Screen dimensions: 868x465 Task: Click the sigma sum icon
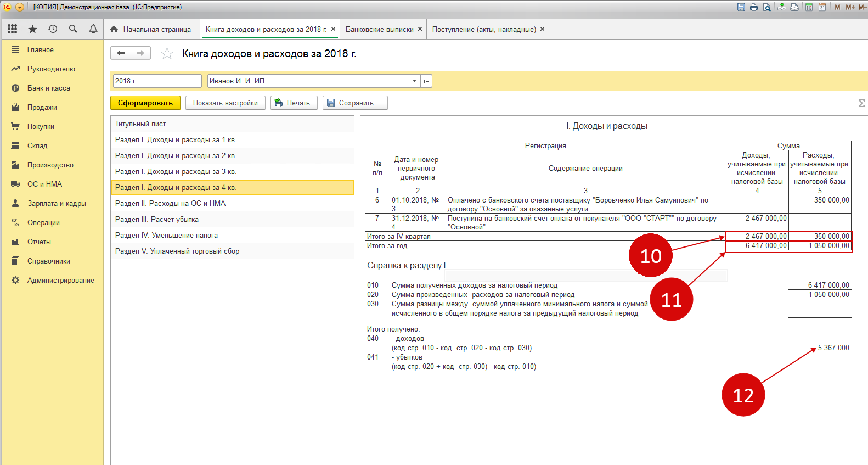861,103
